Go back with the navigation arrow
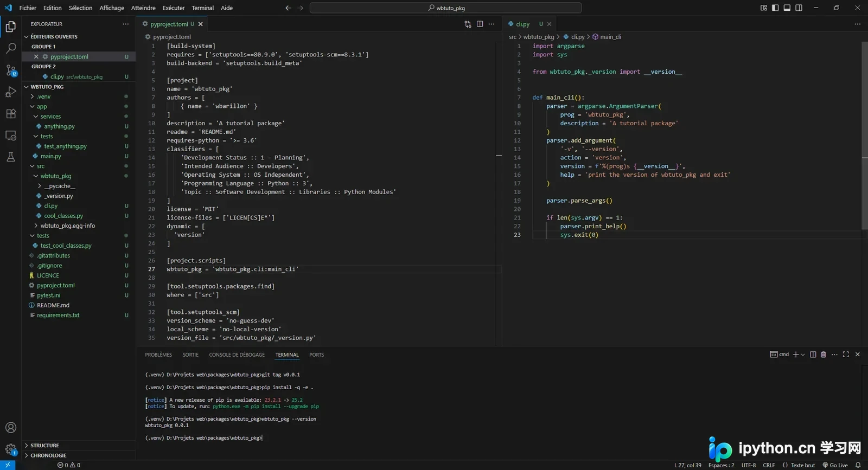Image resolution: width=868 pixels, height=470 pixels. click(x=288, y=8)
